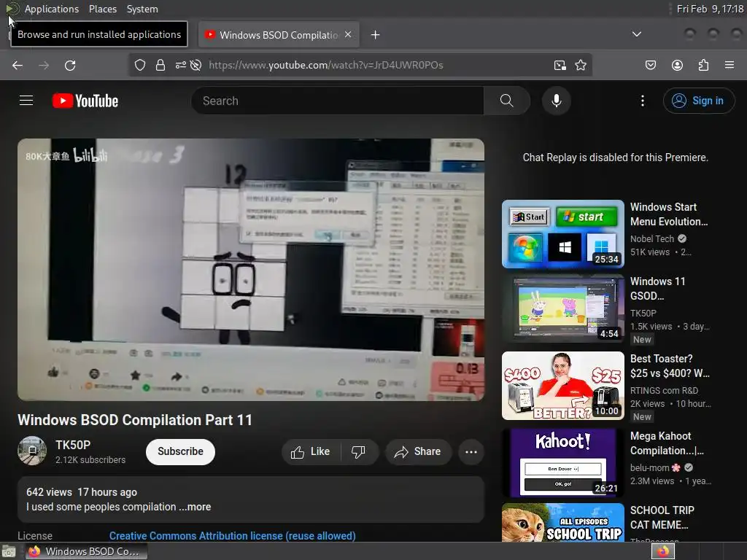
Task: Open the TK50P channel name link
Action: coord(73,445)
